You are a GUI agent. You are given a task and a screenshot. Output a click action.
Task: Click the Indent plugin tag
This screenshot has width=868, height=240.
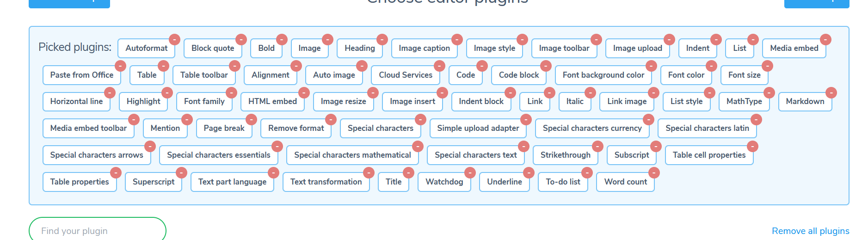point(697,48)
